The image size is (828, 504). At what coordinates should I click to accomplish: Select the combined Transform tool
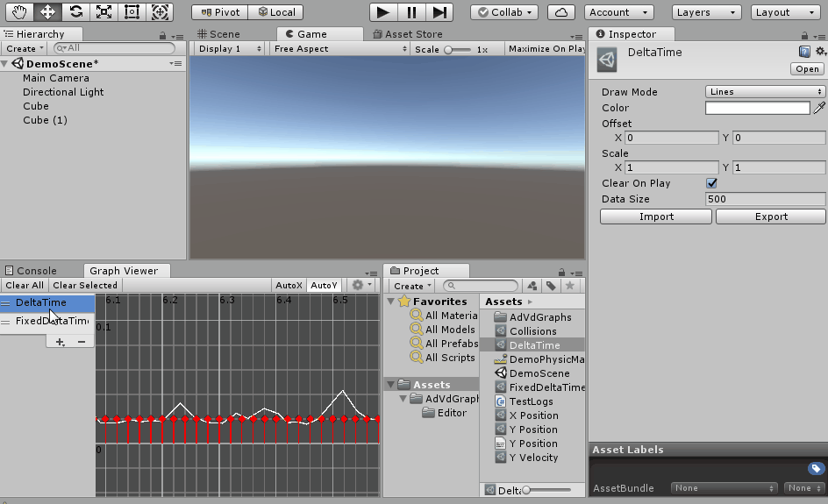coord(160,12)
